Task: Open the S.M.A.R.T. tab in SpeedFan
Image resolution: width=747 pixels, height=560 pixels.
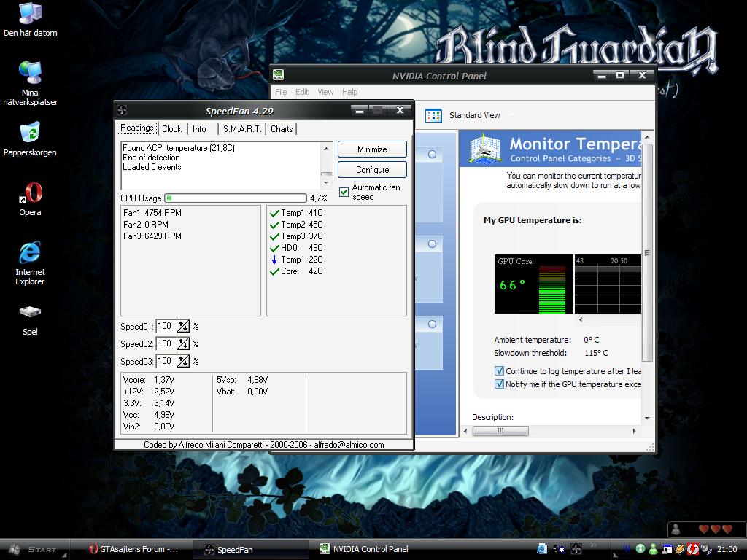Action: pyautogui.click(x=242, y=128)
